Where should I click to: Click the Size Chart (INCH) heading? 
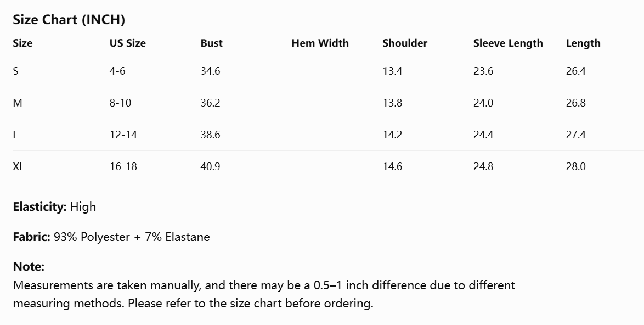[69, 20]
